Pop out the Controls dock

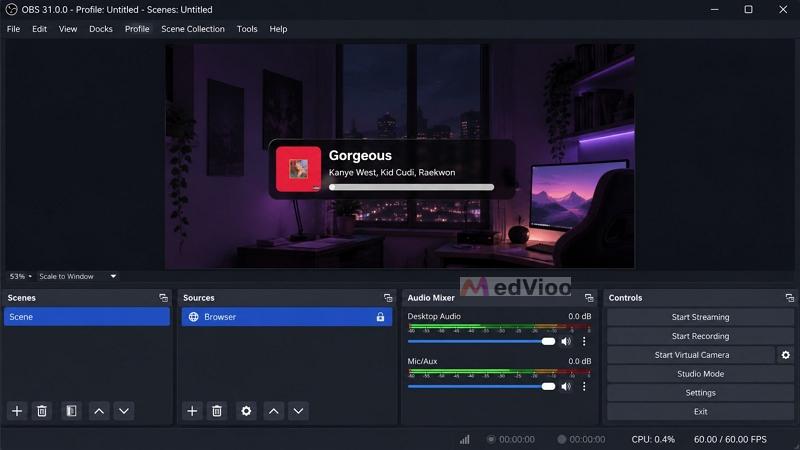[790, 297]
